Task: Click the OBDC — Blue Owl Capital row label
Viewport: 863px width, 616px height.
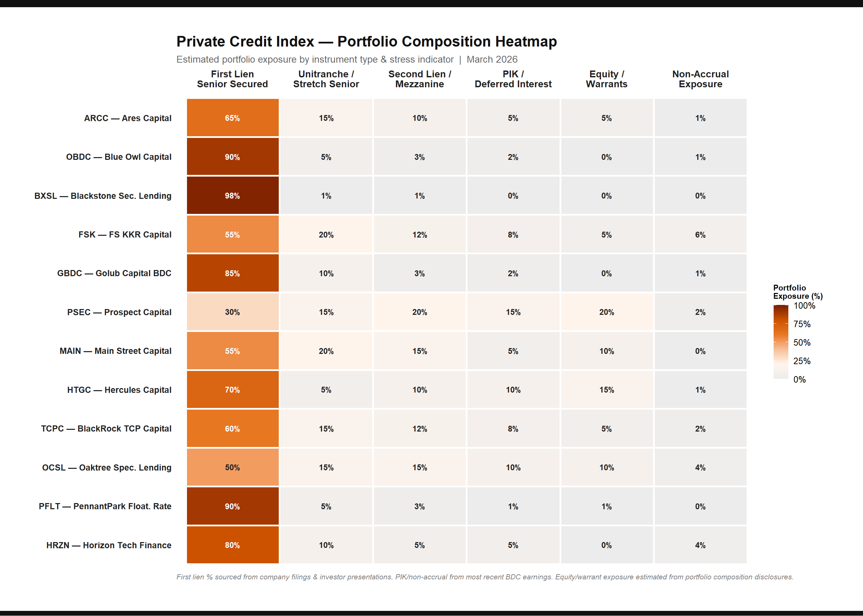Action: pos(118,157)
